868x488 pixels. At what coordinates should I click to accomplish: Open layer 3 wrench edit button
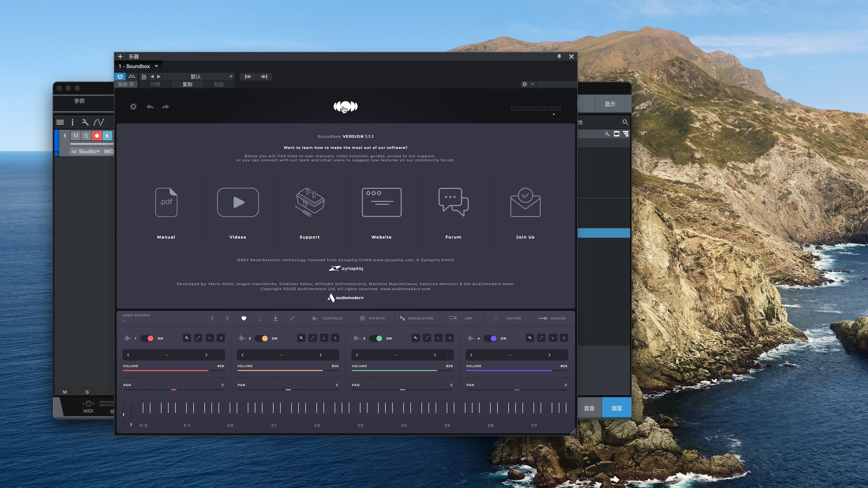point(415,338)
